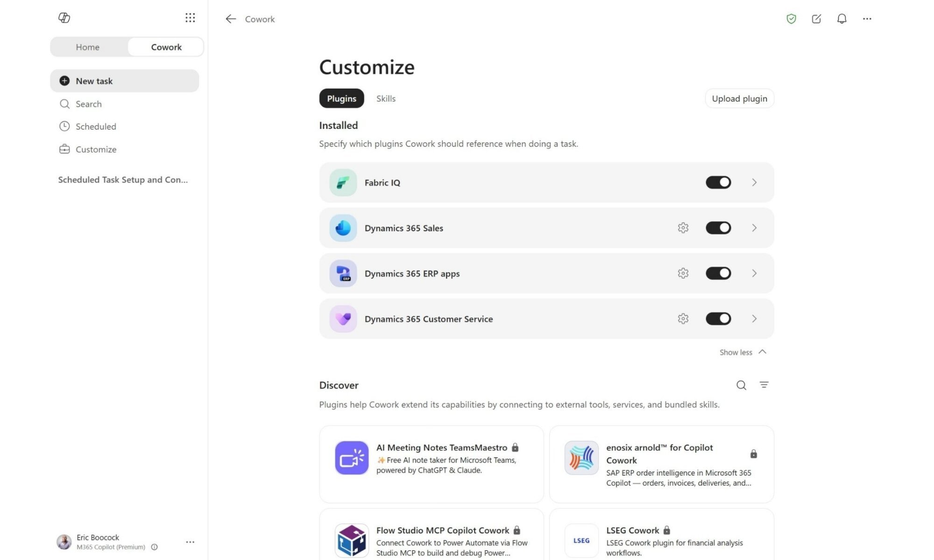Open settings gear for Dynamics 365 Customer Service

(x=683, y=319)
